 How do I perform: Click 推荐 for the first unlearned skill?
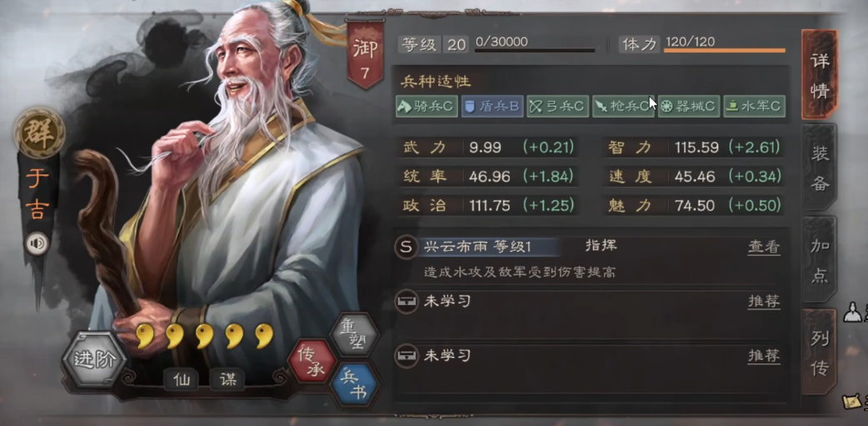[764, 302]
